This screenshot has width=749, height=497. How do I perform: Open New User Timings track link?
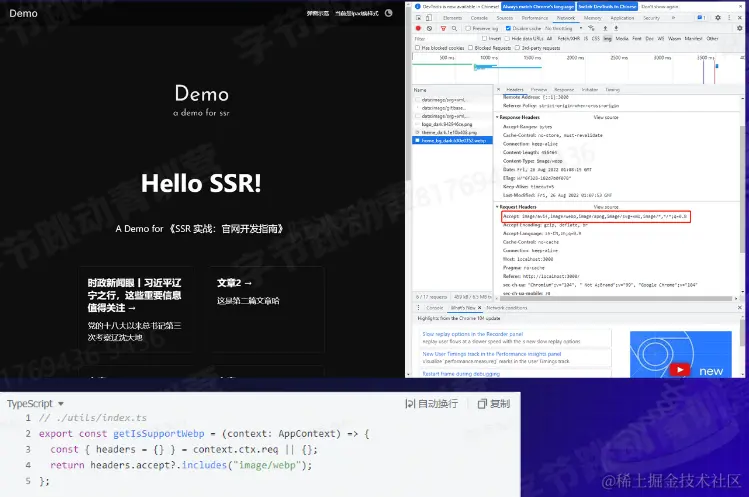(x=492, y=354)
